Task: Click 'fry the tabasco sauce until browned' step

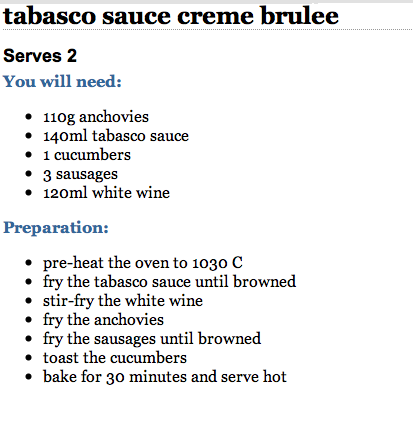Action: [169, 282]
